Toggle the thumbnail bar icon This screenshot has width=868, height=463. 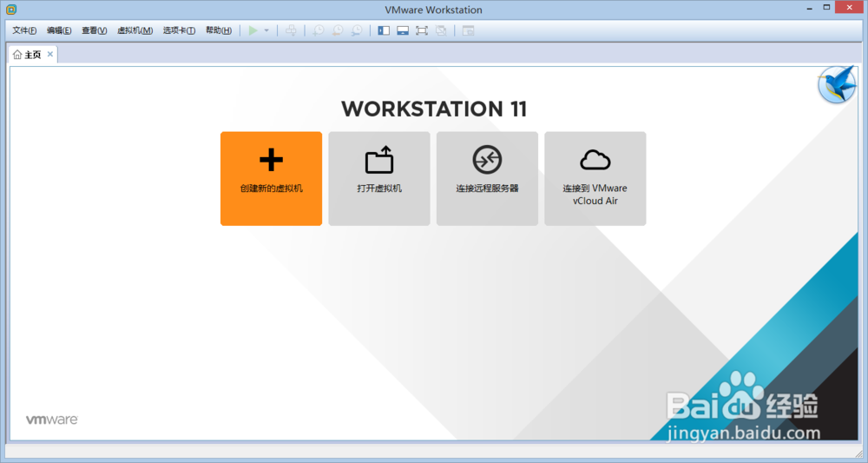(x=403, y=30)
